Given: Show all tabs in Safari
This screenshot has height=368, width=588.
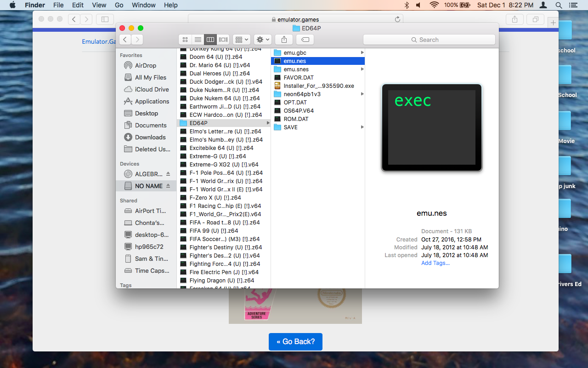Looking at the screenshot, I should [x=535, y=19].
